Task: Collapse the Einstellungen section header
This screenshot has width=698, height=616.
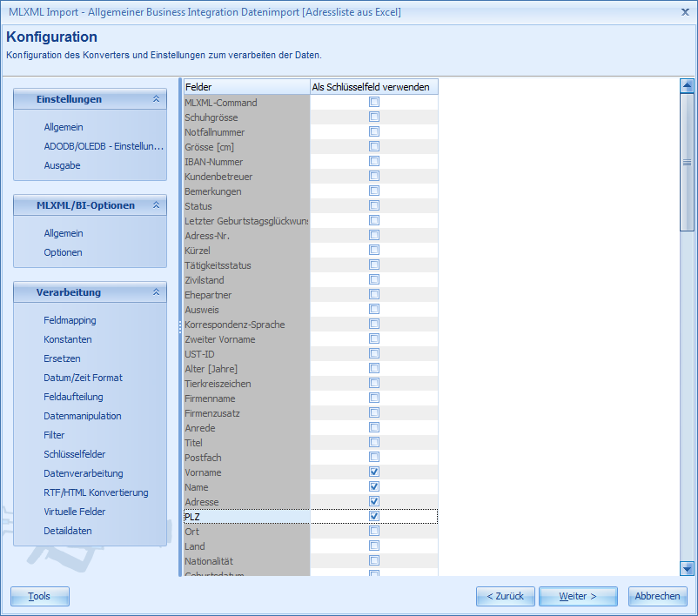Action: pyautogui.click(x=157, y=99)
